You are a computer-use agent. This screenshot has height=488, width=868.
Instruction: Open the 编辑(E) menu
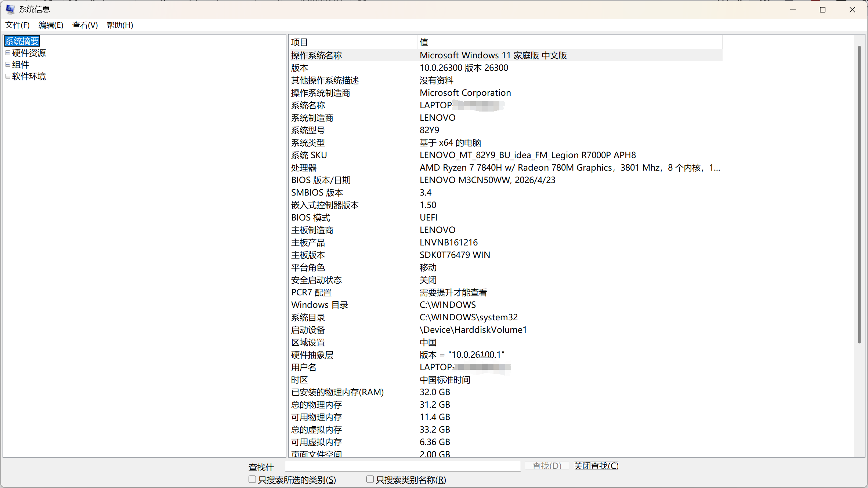51,25
